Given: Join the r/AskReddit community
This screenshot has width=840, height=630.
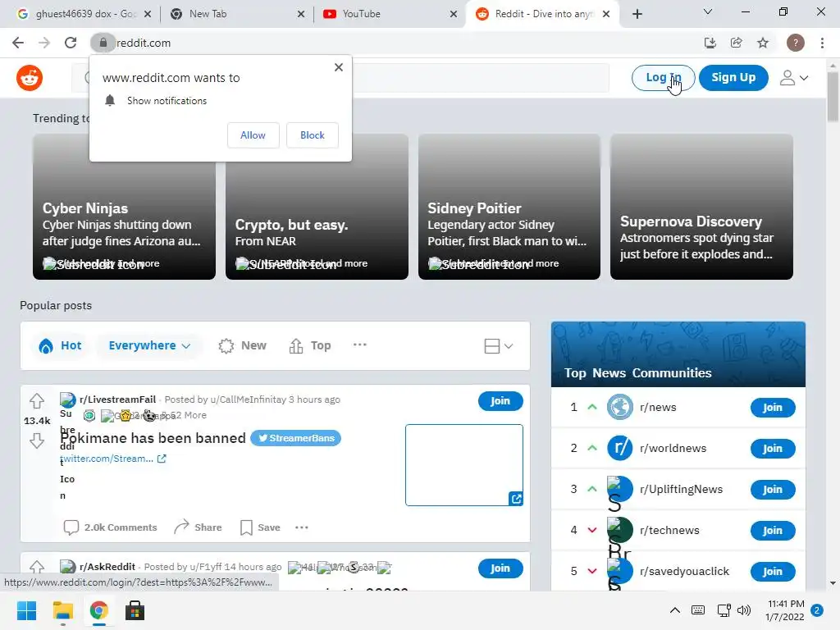Looking at the screenshot, I should coord(500,568).
